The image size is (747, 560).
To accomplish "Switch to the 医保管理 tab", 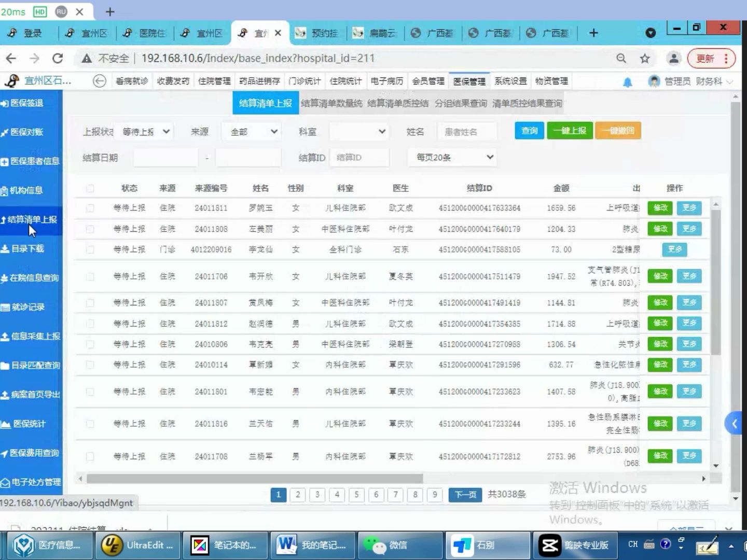I will click(x=469, y=81).
